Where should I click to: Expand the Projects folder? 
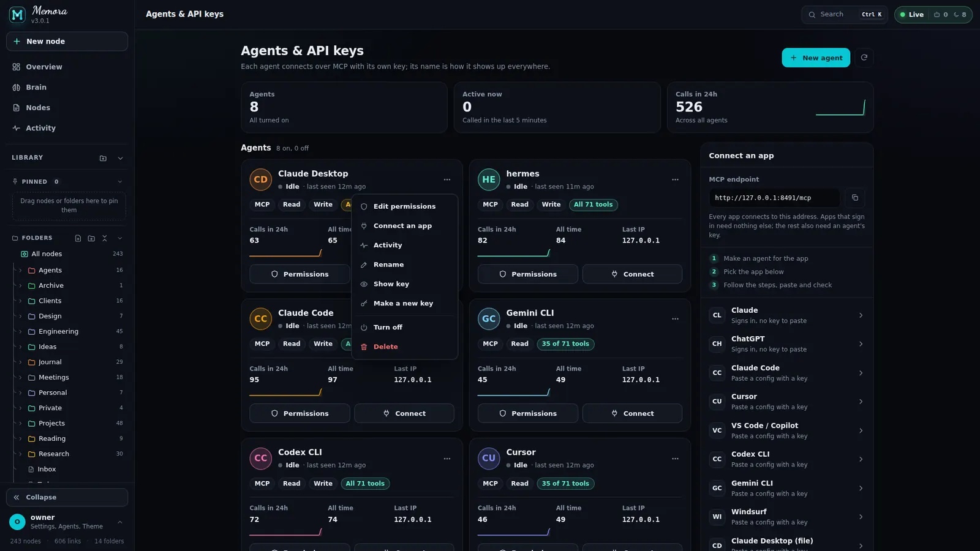coord(20,424)
